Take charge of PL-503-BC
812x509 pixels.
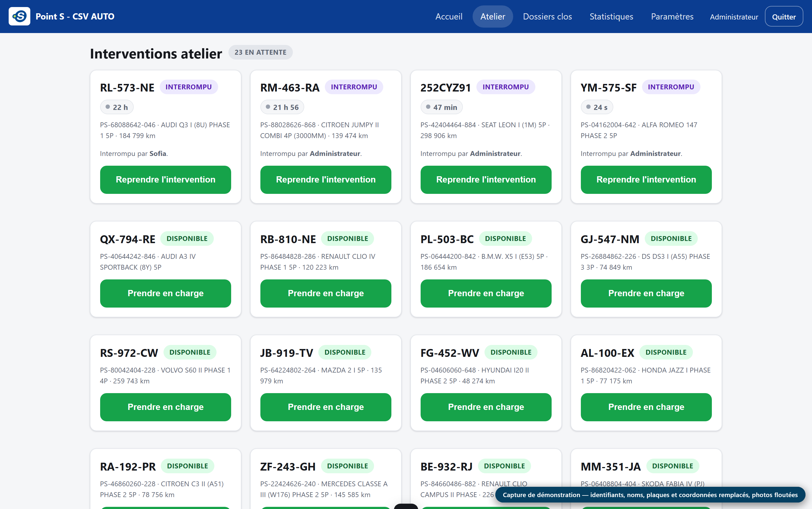(x=486, y=293)
